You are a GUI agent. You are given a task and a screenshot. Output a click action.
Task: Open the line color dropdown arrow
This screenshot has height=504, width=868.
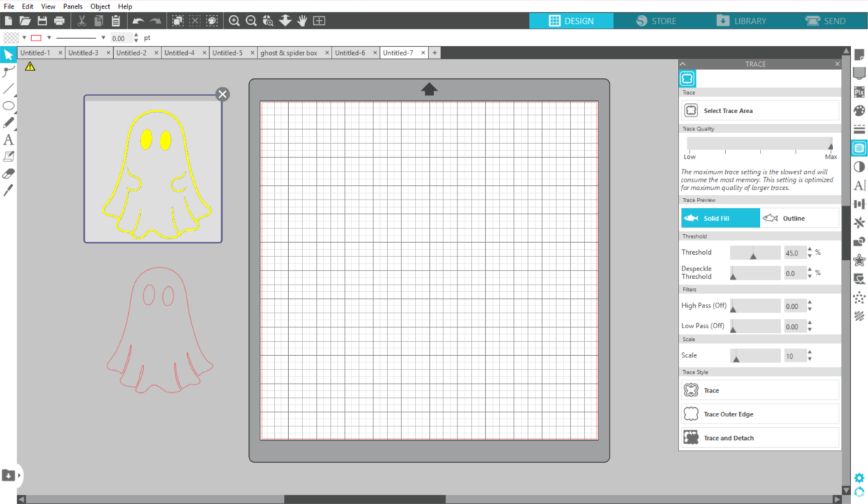pyautogui.click(x=49, y=38)
